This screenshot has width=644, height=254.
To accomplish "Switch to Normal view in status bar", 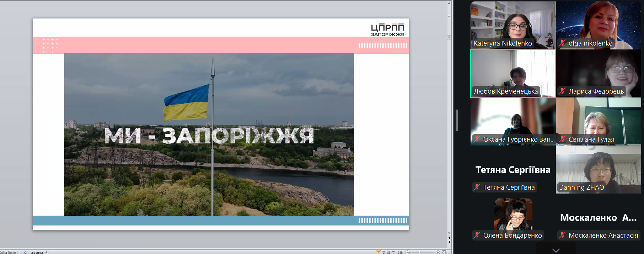I will pyautogui.click(x=379, y=252).
